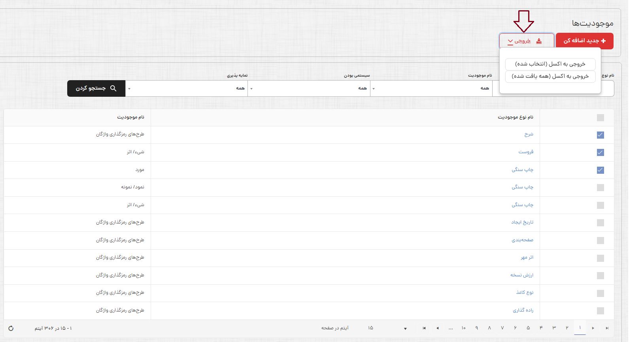The height and width of the screenshot is (342, 644).
Task: Click the right bar-arrow pager icon
Action: pyautogui.click(x=607, y=328)
